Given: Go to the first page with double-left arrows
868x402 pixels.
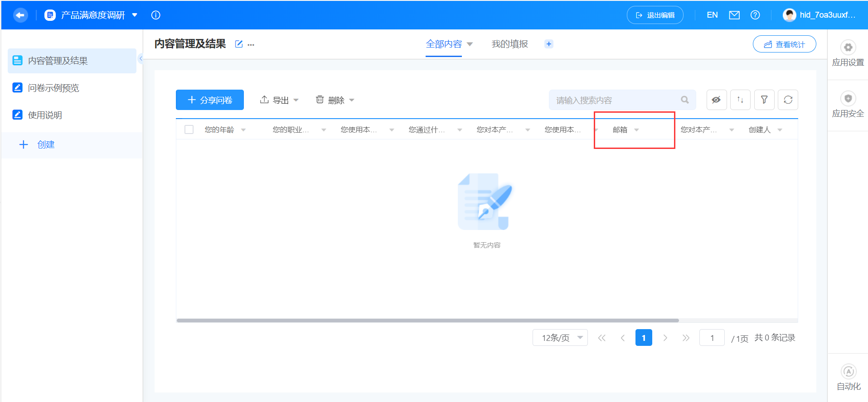Looking at the screenshot, I should click(x=601, y=338).
